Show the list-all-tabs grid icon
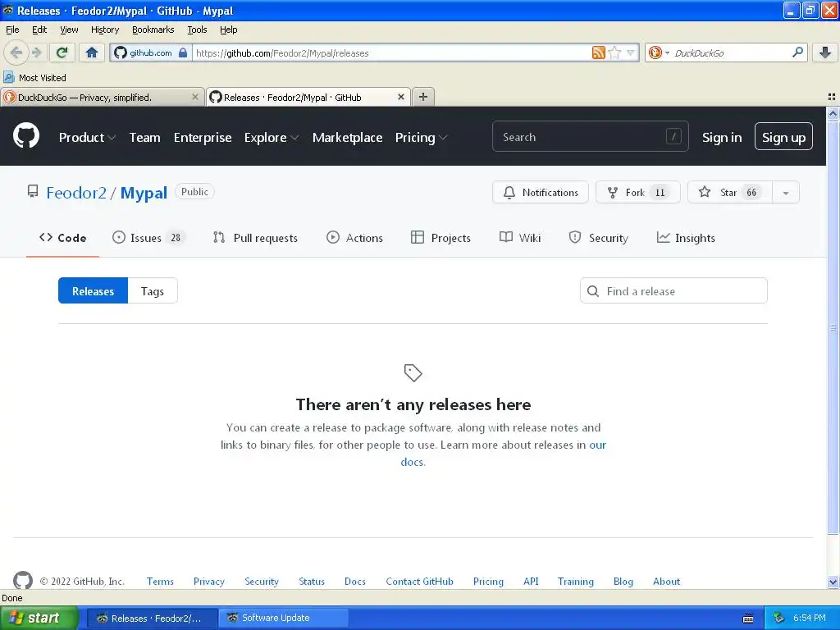Image resolution: width=840 pixels, height=630 pixels. coord(832,97)
